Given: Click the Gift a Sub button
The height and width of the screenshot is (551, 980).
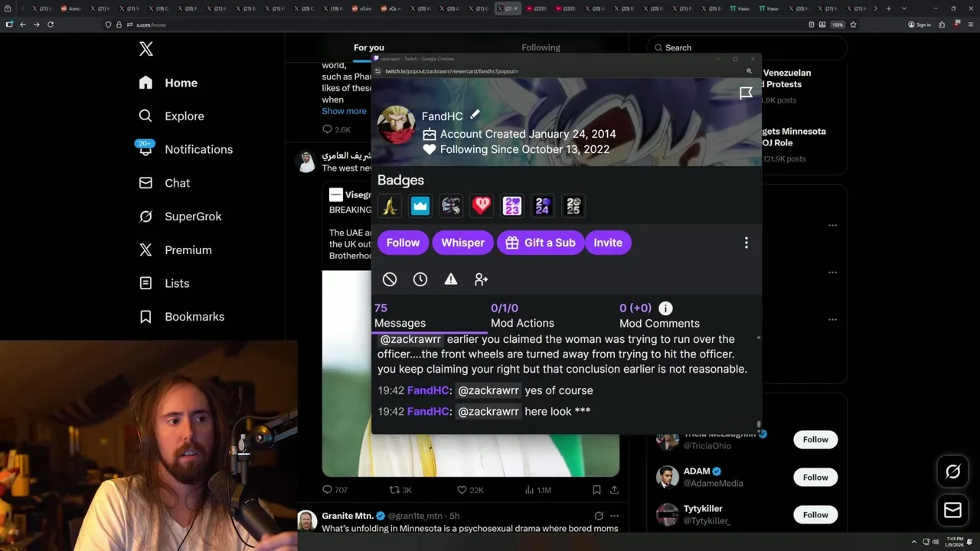Looking at the screenshot, I should [x=541, y=243].
